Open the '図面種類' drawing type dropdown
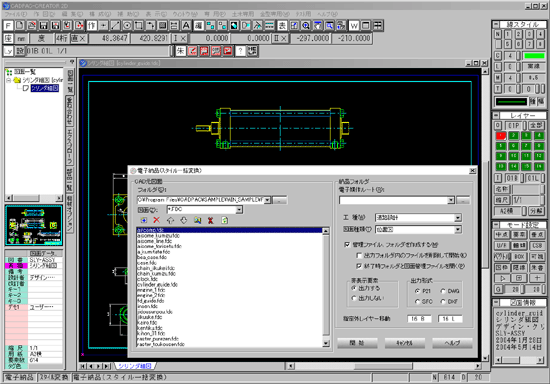 coord(458,230)
